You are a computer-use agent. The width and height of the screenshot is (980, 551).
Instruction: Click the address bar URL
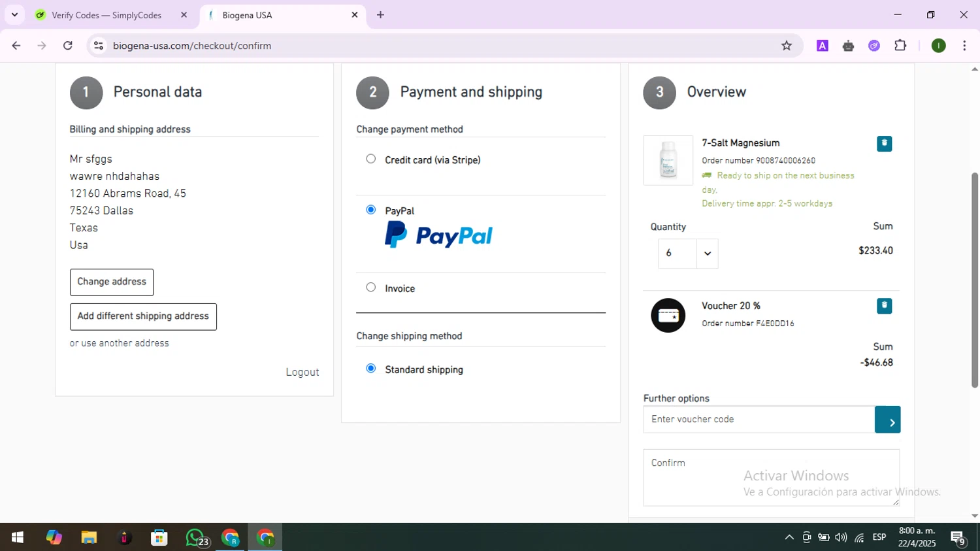pos(192,46)
